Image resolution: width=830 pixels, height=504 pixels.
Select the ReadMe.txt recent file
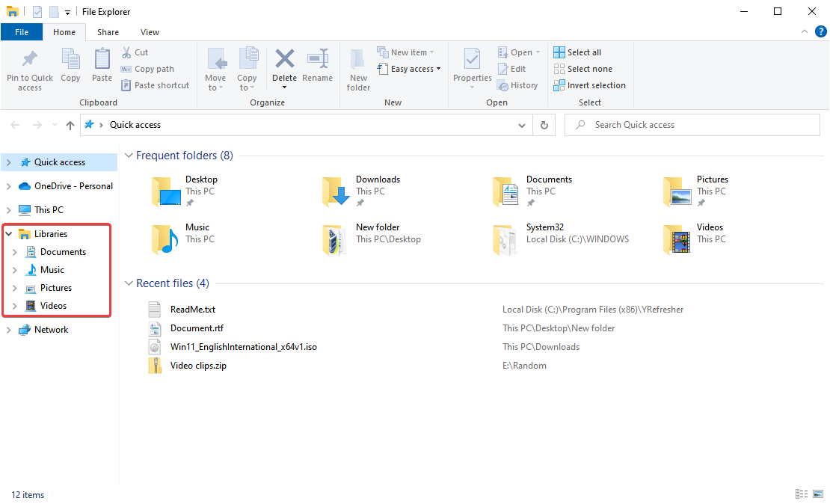pyautogui.click(x=193, y=309)
